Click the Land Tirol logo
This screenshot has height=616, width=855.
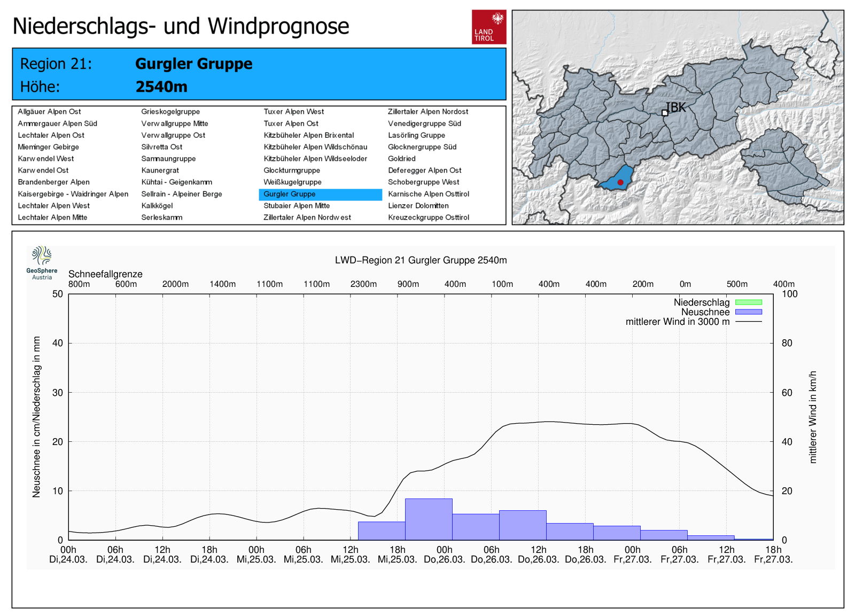coord(488,27)
